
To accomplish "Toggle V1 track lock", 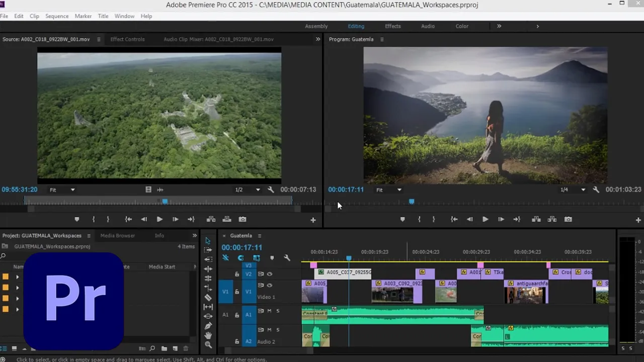I will point(237,292).
